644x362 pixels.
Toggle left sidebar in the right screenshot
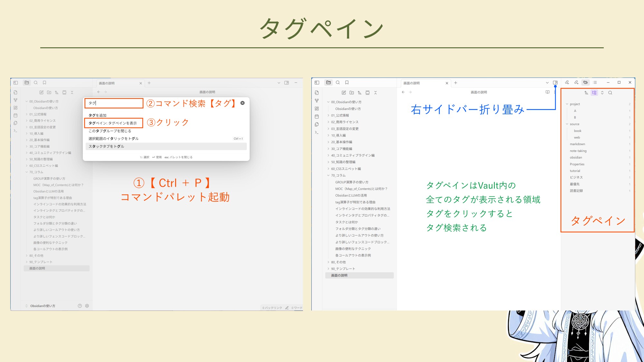(317, 83)
